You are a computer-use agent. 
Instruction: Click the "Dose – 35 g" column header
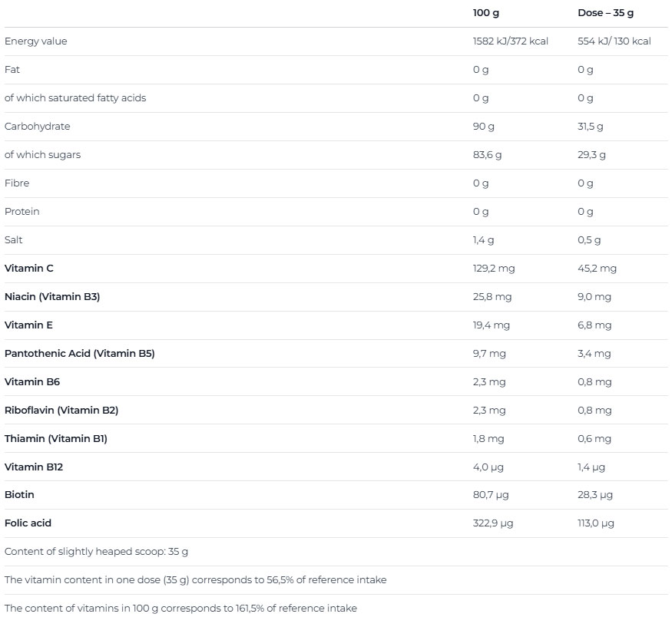pyautogui.click(x=605, y=13)
